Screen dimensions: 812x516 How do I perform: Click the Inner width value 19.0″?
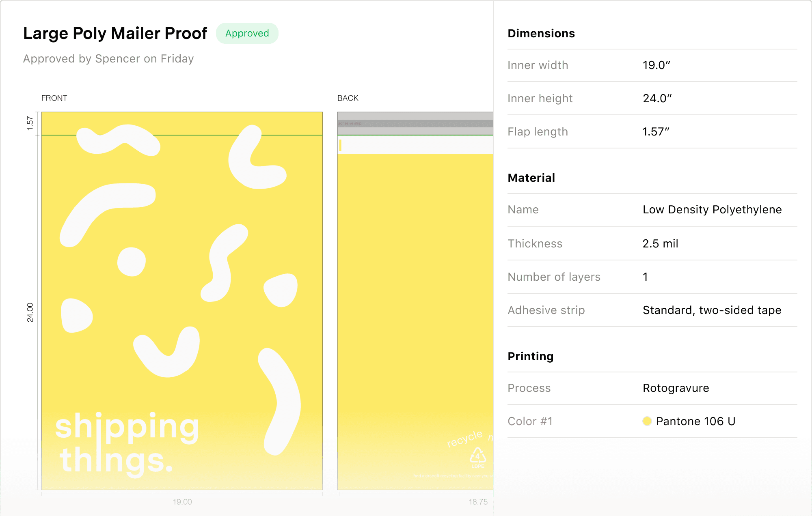click(656, 65)
